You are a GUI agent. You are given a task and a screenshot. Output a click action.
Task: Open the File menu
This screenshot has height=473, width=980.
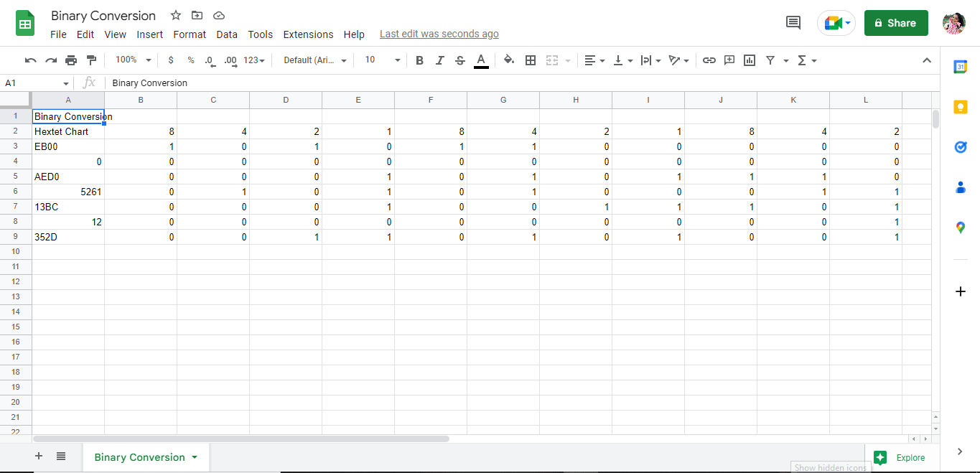coord(58,34)
